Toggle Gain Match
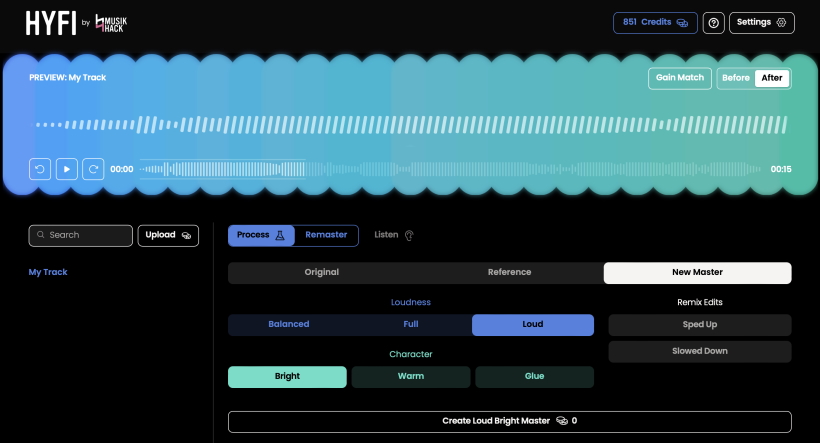 coord(680,78)
